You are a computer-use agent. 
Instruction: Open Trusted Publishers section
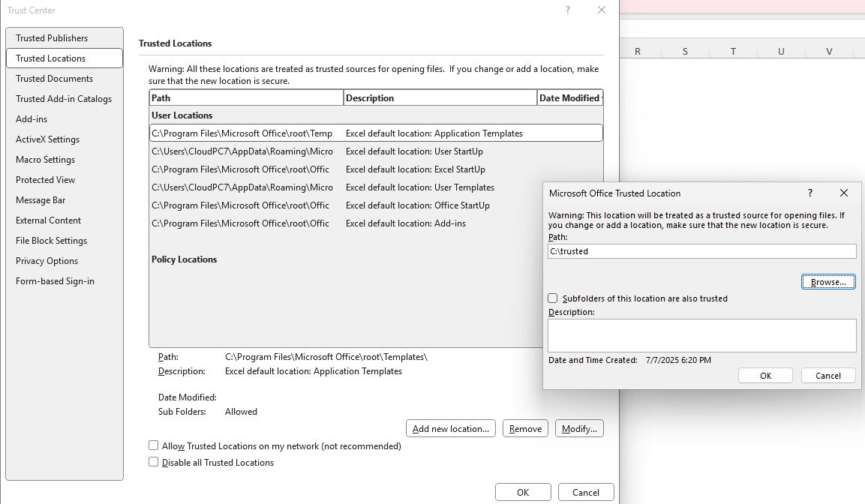point(65,38)
